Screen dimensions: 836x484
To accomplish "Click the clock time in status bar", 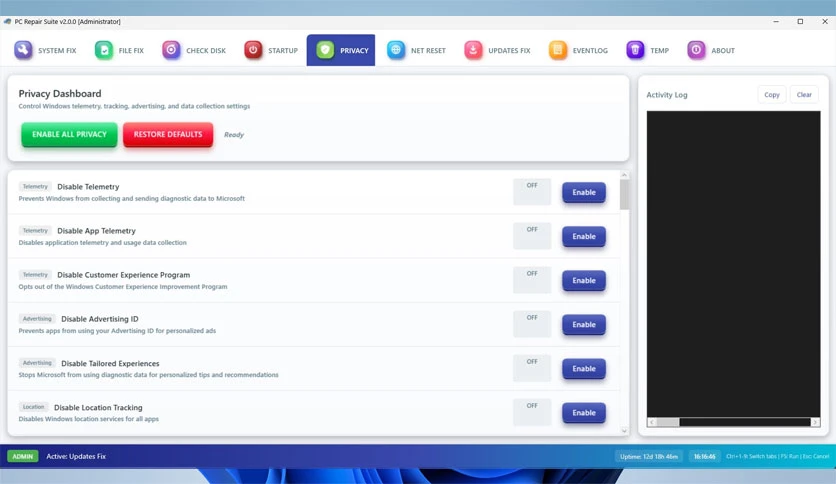I will point(704,456).
